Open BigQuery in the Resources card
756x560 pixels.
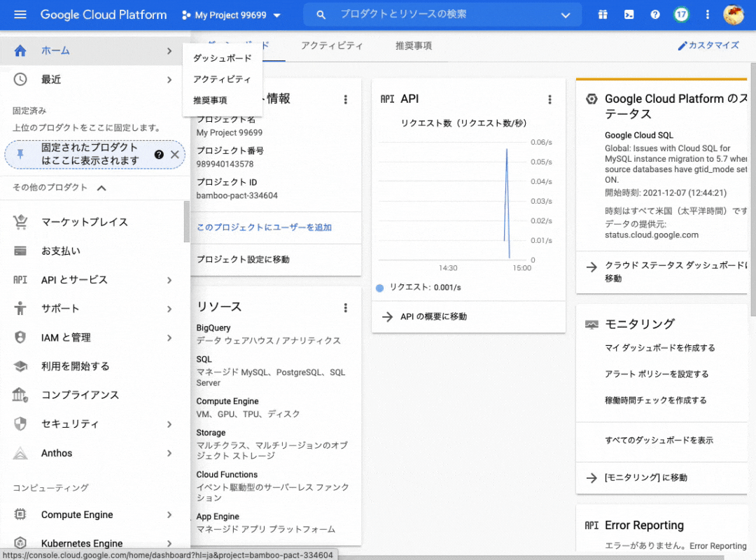(x=213, y=328)
